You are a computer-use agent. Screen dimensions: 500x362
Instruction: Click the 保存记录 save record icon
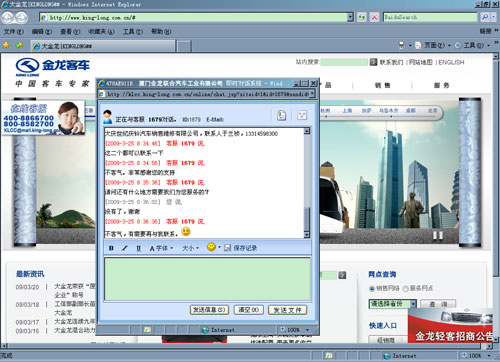(x=227, y=248)
